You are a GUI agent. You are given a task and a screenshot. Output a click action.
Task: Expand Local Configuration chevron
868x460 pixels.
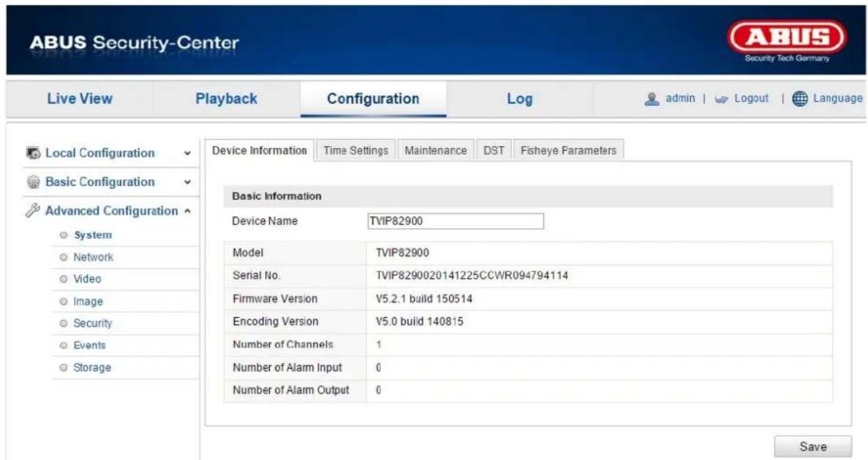(186, 154)
